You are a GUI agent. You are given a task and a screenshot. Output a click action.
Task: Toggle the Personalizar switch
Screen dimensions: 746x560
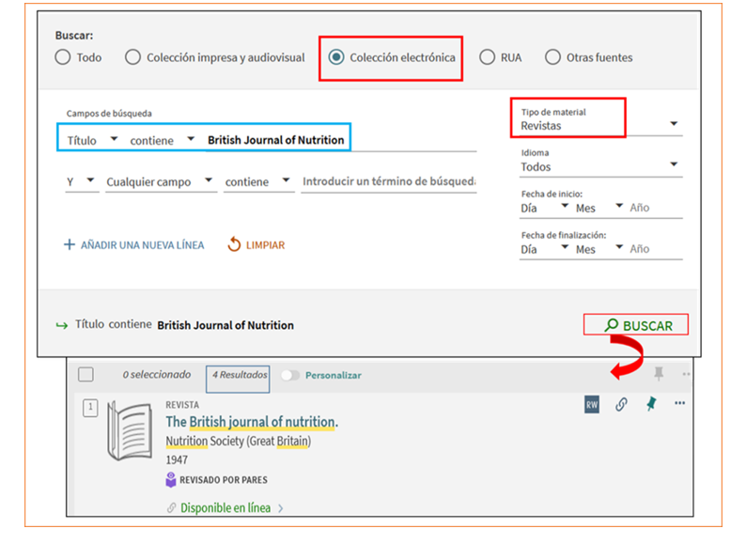pyautogui.click(x=290, y=375)
